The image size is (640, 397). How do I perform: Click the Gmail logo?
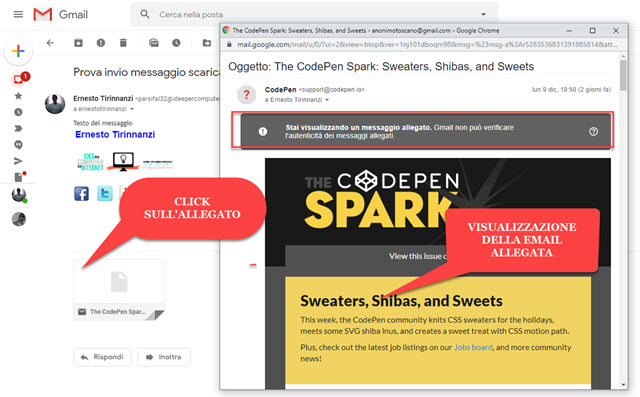click(61, 15)
